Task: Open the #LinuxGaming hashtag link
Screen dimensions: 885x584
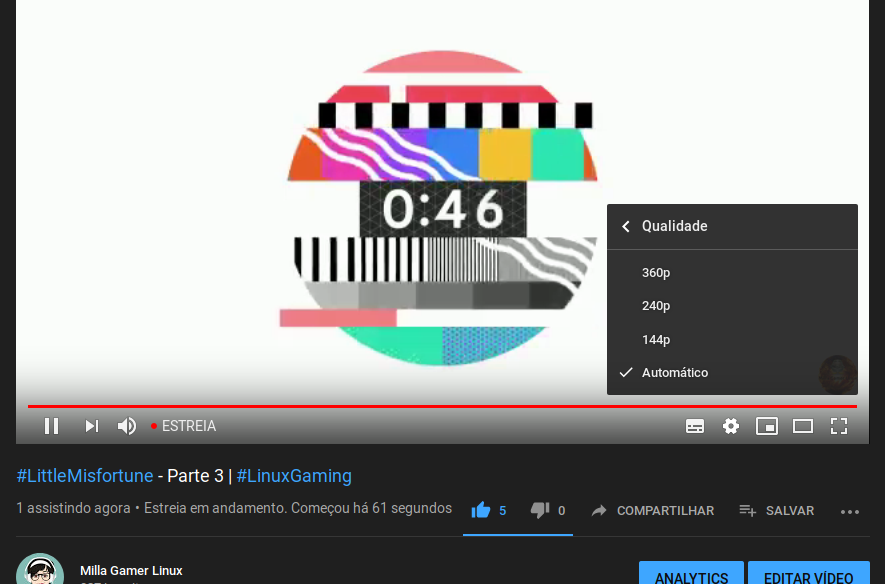Action: [x=294, y=476]
